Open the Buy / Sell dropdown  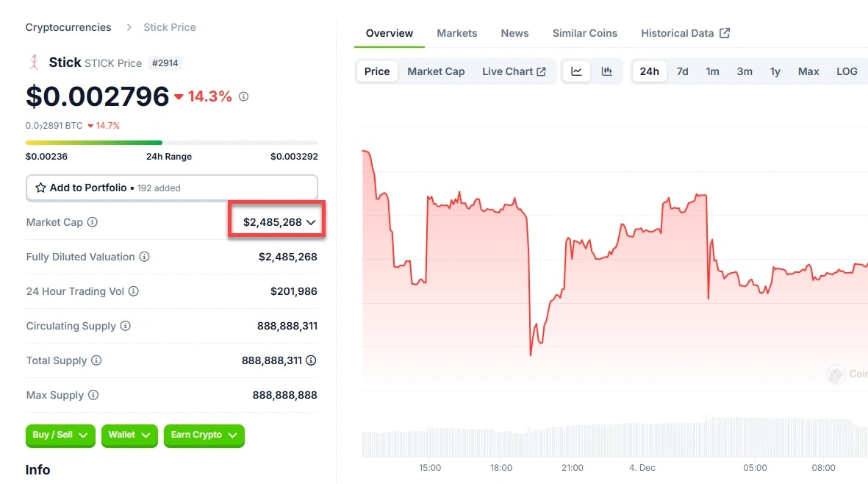tap(60, 435)
